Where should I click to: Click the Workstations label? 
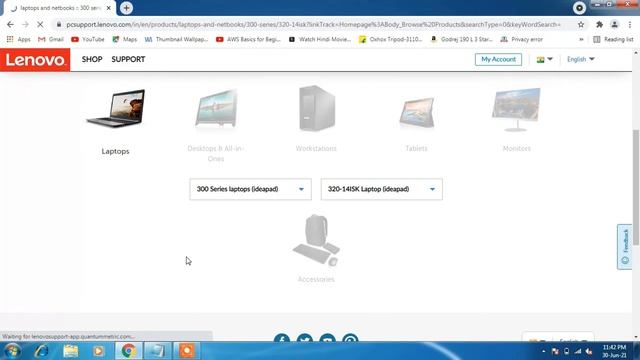tap(316, 148)
